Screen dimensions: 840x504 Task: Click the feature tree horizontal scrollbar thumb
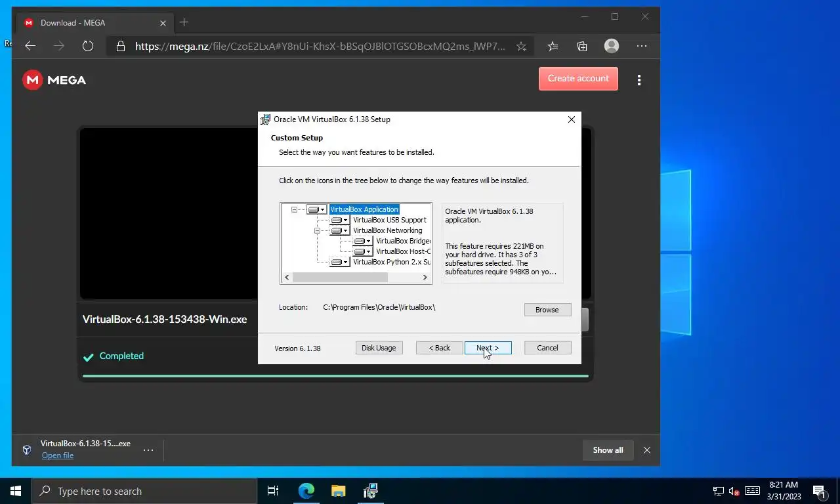tap(340, 278)
